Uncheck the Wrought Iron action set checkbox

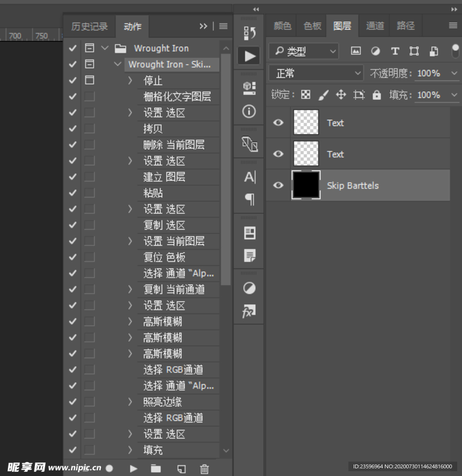[72, 48]
